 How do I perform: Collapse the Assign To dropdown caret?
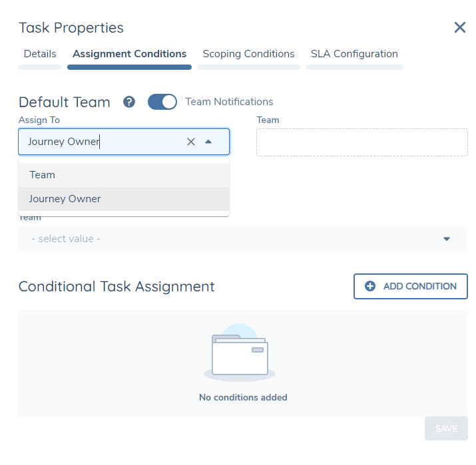pos(208,142)
